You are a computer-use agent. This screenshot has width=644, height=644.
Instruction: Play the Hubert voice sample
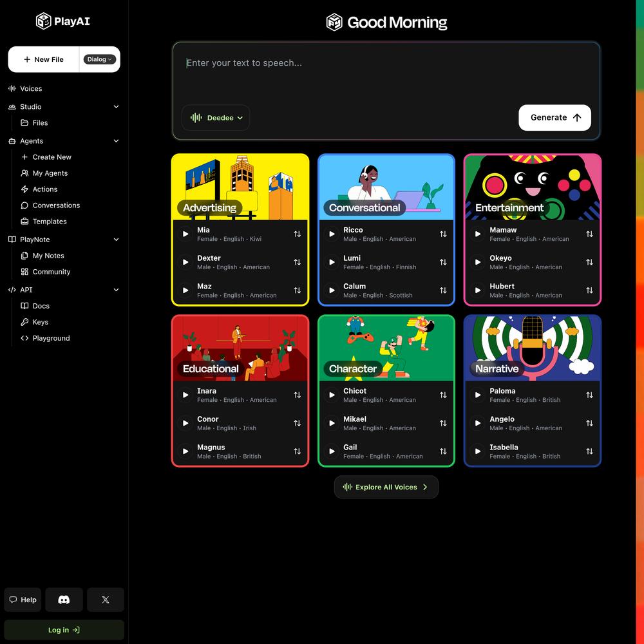[478, 290]
